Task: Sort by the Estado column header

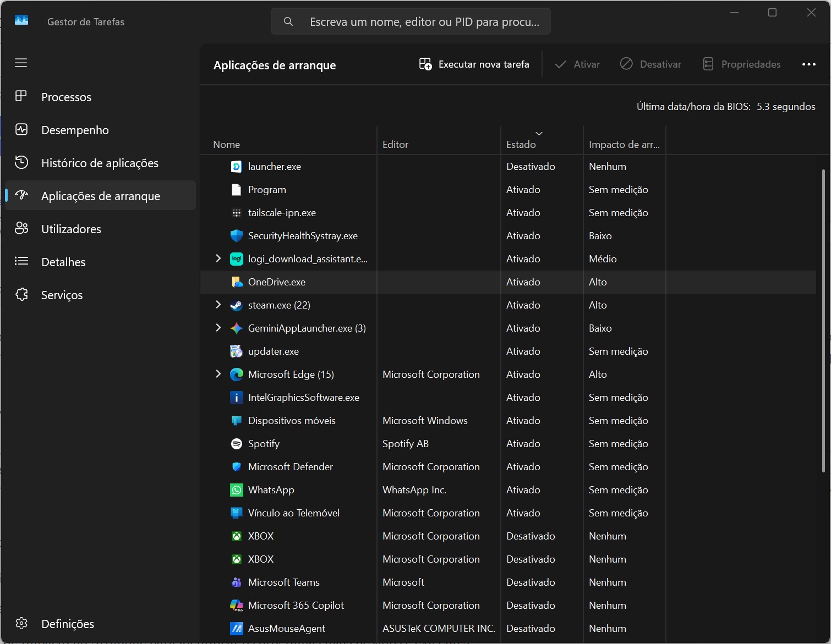Action: (542, 141)
